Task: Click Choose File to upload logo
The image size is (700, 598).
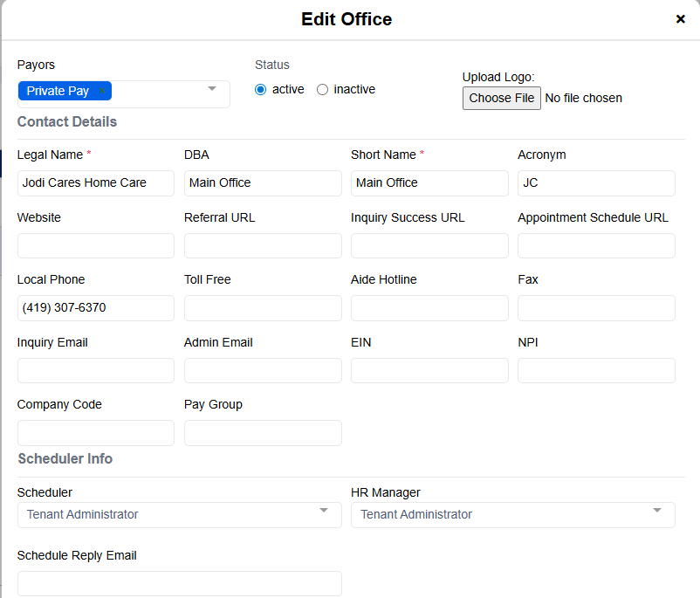Action: (501, 98)
